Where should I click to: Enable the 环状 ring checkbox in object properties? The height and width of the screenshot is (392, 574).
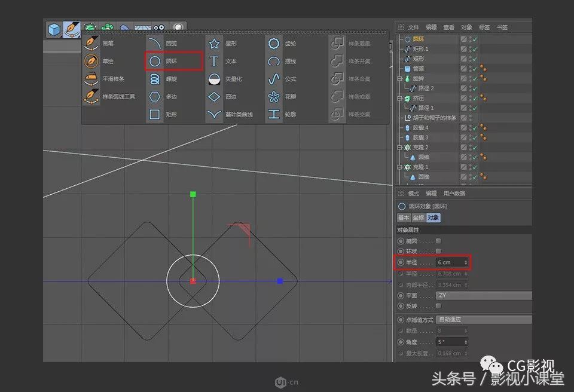click(438, 252)
